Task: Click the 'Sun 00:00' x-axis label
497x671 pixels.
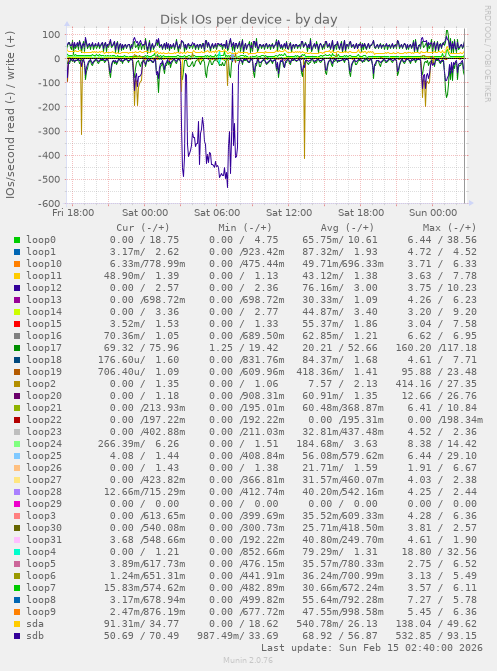Action: pyautogui.click(x=432, y=213)
